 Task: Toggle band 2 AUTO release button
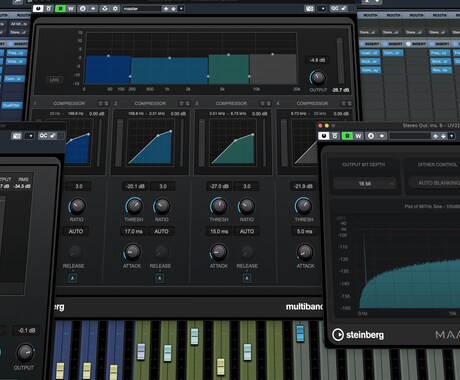(x=161, y=231)
